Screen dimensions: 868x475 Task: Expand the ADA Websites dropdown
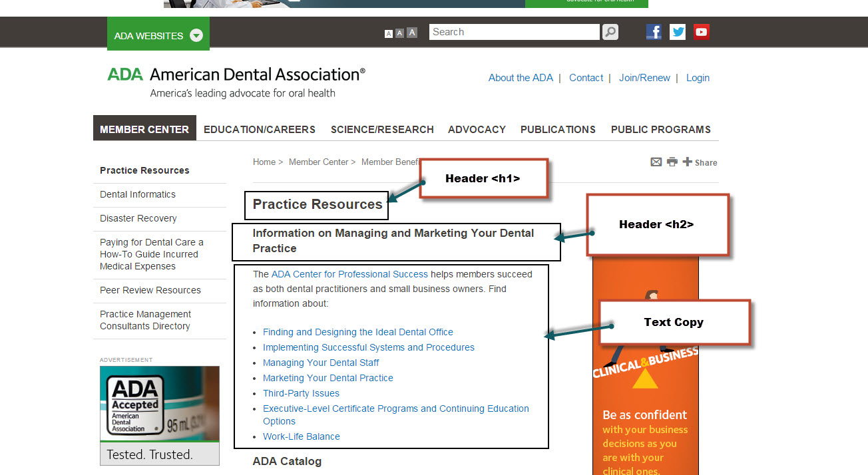click(158, 35)
